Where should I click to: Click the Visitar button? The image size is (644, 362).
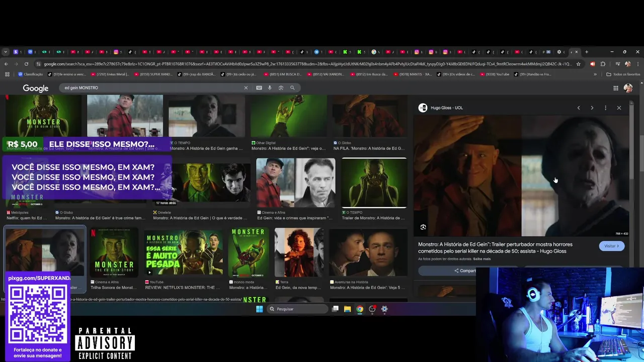point(612,246)
